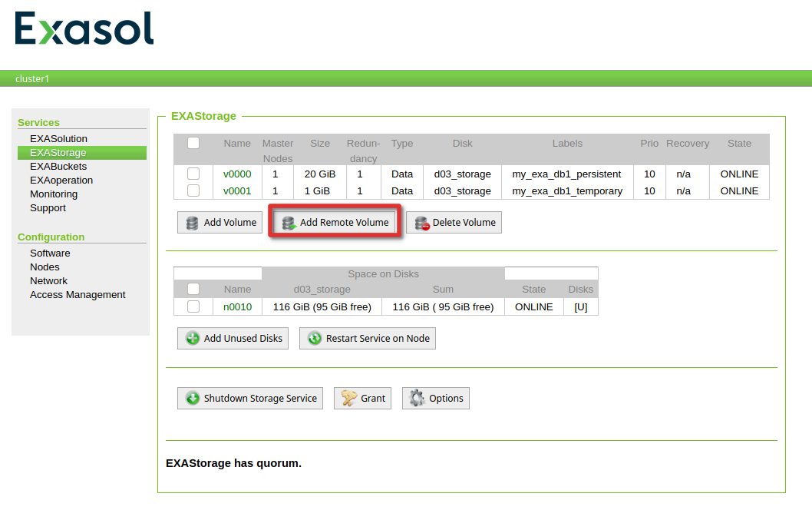
Task: Click the n/a recovery cell of v0001
Action: pyautogui.click(x=684, y=191)
